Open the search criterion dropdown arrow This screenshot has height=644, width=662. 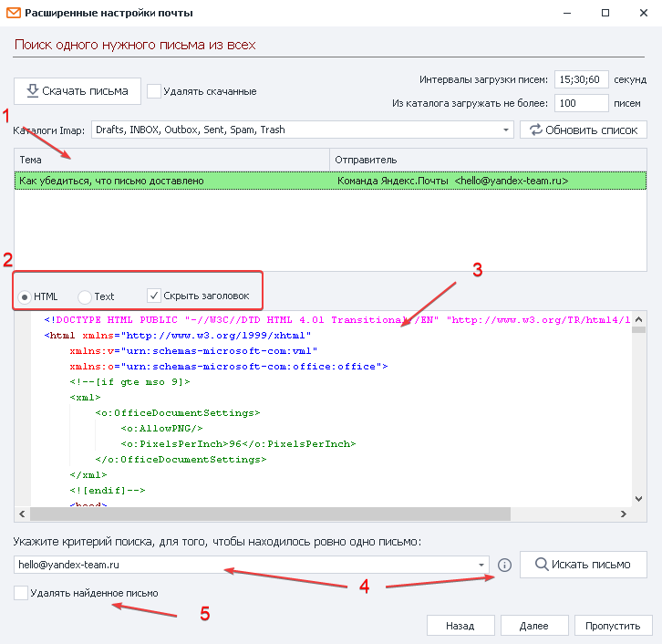pyautogui.click(x=481, y=565)
